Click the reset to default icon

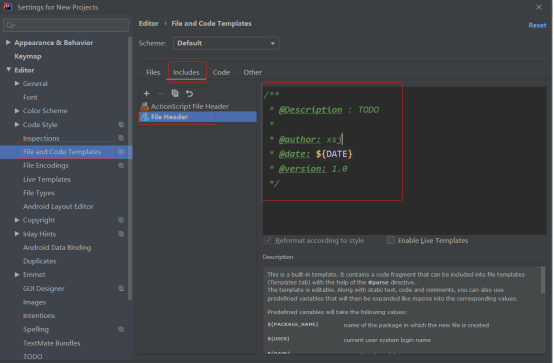(x=189, y=93)
